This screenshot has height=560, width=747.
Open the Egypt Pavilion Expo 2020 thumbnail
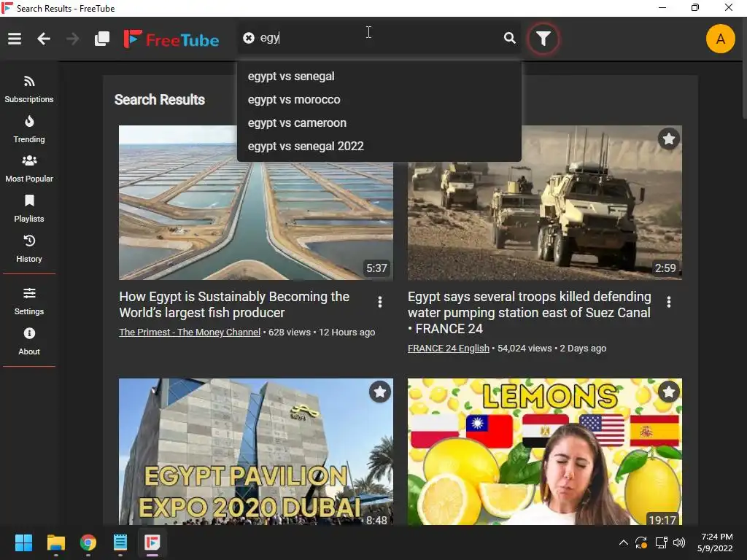(256, 451)
